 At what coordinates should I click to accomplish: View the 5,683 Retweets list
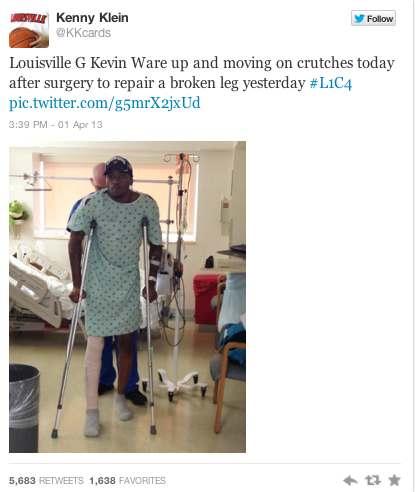[x=46, y=481]
